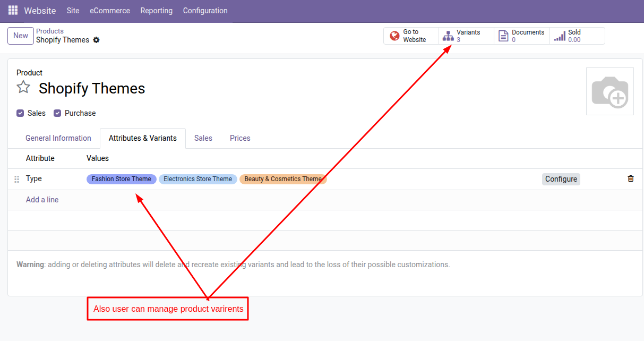This screenshot has height=341, width=644.
Task: Click the Configure button for Type
Action: point(561,179)
